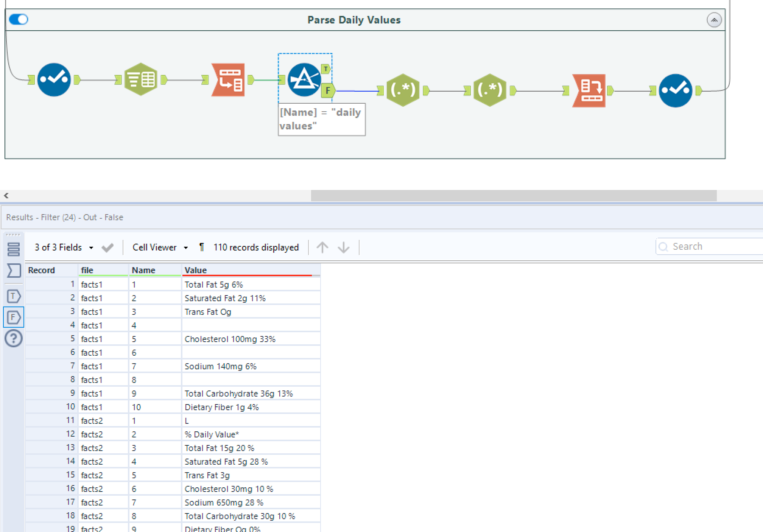This screenshot has width=763, height=532.
Task: Open the Cell Viewer dropdown arrow
Action: (x=186, y=247)
